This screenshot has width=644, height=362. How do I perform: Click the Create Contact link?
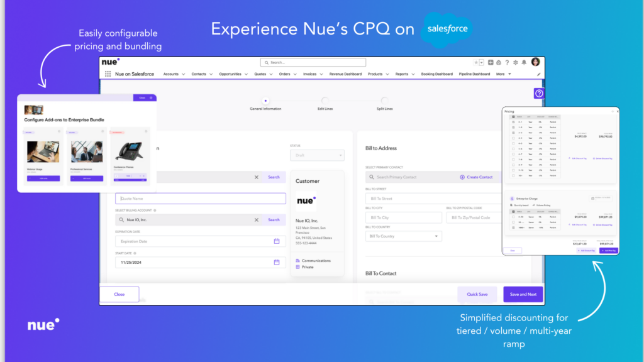point(479,177)
